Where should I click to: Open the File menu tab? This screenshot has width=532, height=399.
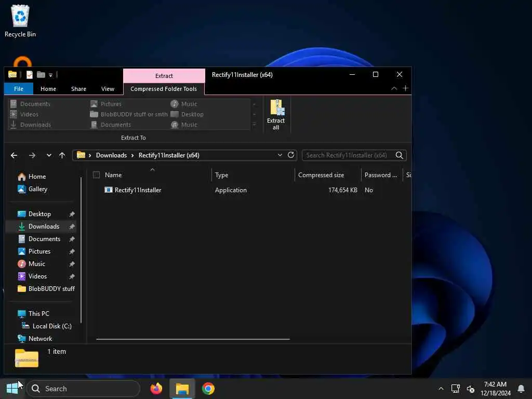[x=19, y=89]
